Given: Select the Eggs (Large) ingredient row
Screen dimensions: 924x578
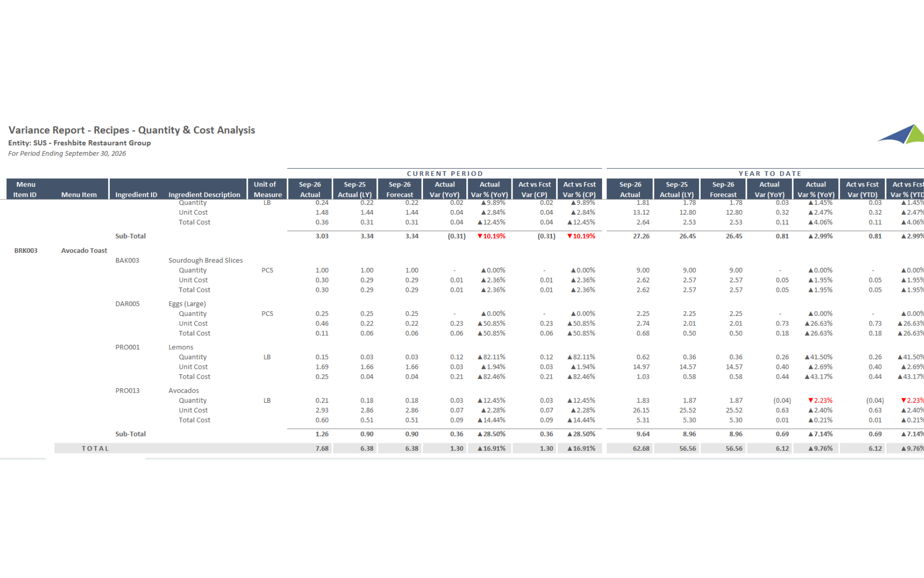Looking at the screenshot, I should (x=187, y=304).
